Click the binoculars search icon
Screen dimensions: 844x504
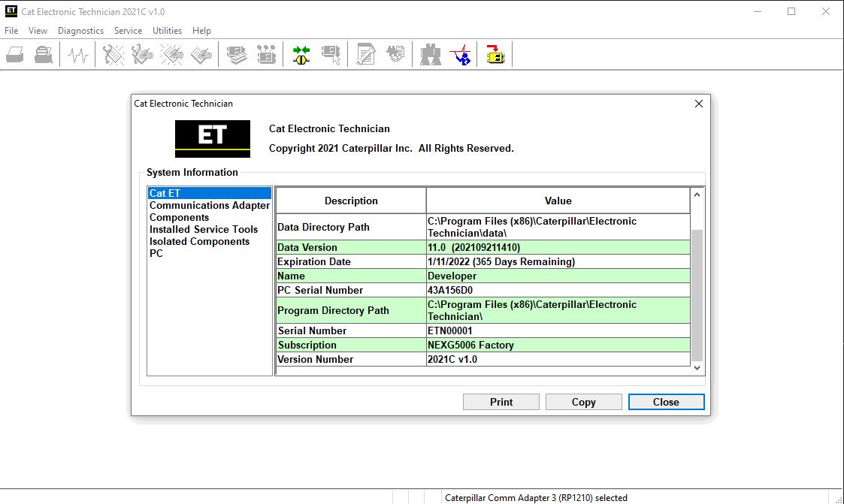tap(431, 53)
